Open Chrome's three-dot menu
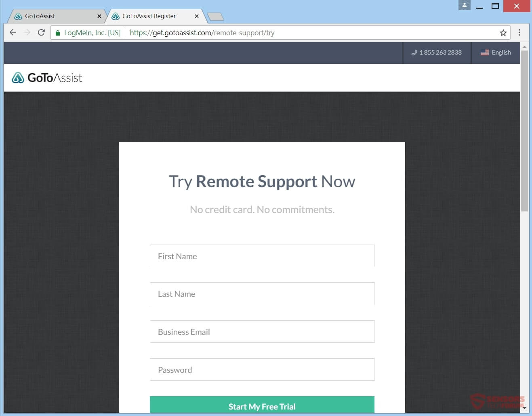 tap(519, 32)
